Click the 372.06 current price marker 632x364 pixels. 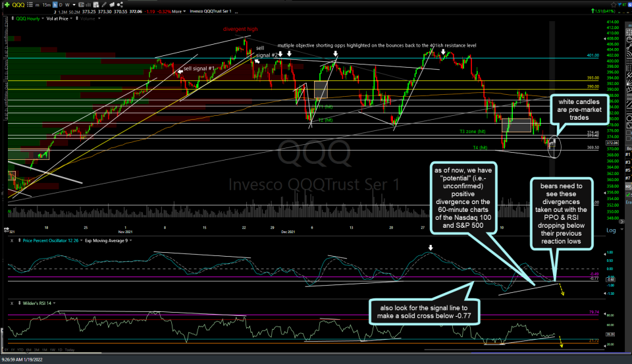point(612,143)
